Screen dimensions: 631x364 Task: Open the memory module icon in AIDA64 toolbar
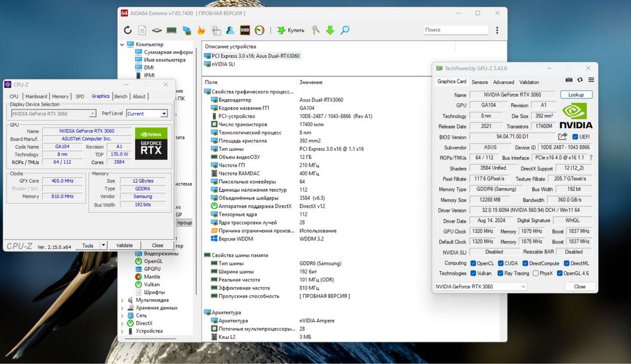coord(172,30)
